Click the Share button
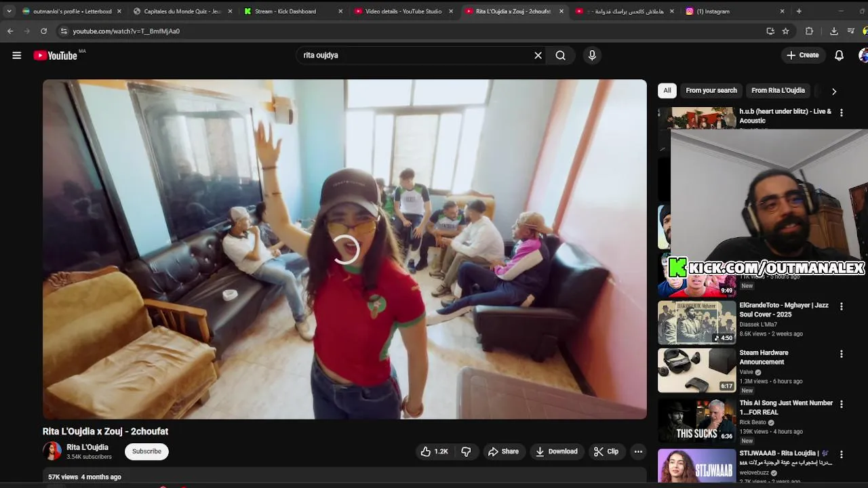This screenshot has width=868, height=488. pyautogui.click(x=503, y=451)
